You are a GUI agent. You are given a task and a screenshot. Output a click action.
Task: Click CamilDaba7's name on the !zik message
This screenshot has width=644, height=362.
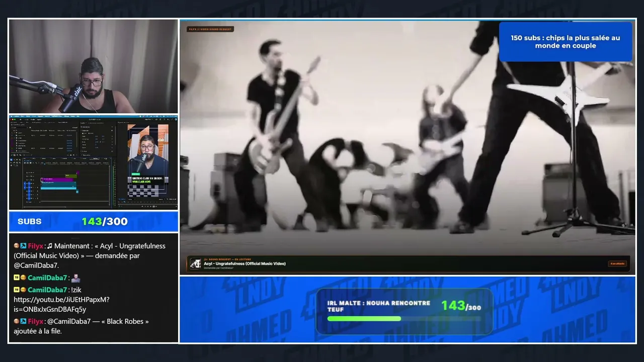click(47, 290)
